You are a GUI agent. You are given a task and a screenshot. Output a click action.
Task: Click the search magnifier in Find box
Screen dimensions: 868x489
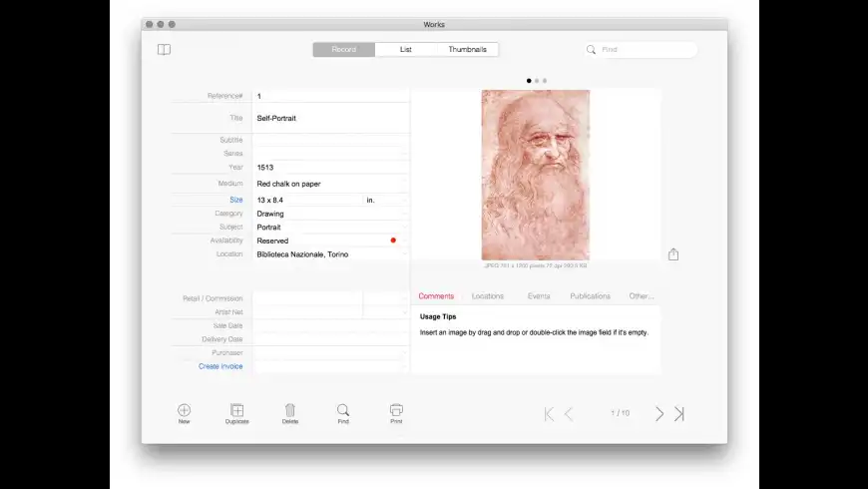[x=592, y=50]
